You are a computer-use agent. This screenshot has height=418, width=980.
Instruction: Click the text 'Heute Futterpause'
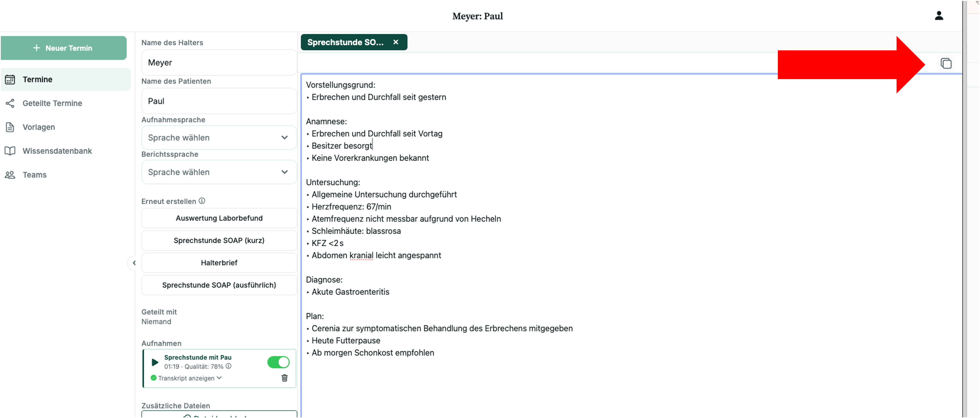click(x=345, y=340)
